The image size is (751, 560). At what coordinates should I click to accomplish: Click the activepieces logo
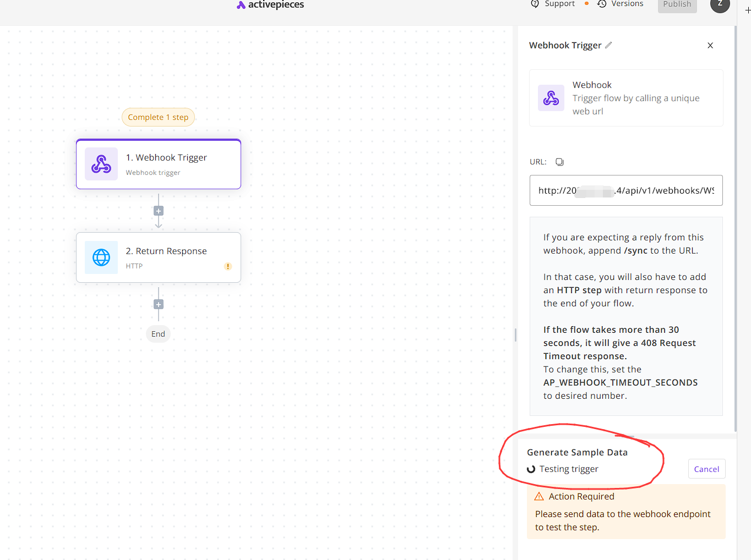pos(270,5)
